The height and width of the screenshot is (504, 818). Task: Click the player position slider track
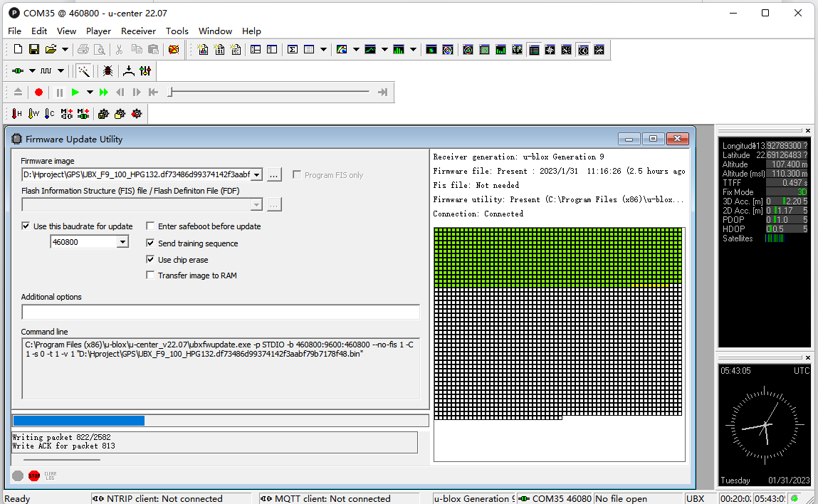coord(271,92)
